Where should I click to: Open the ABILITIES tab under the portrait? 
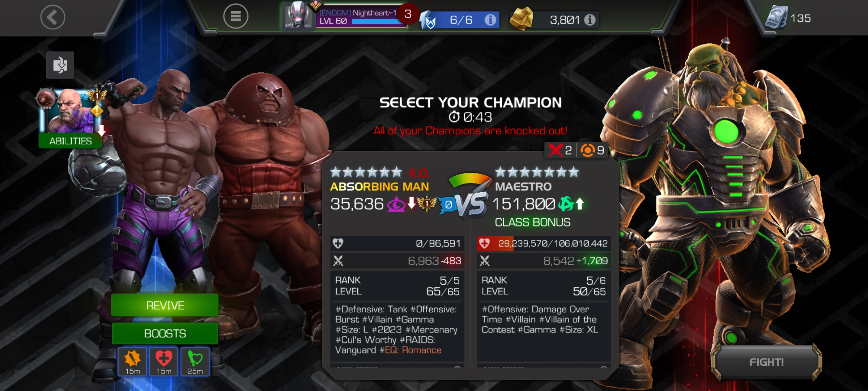[x=70, y=141]
